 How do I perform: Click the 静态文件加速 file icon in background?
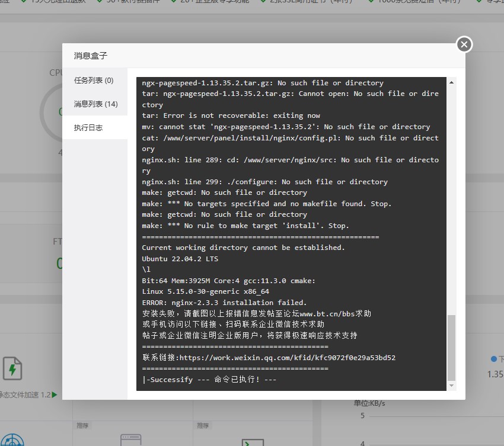pos(12,368)
